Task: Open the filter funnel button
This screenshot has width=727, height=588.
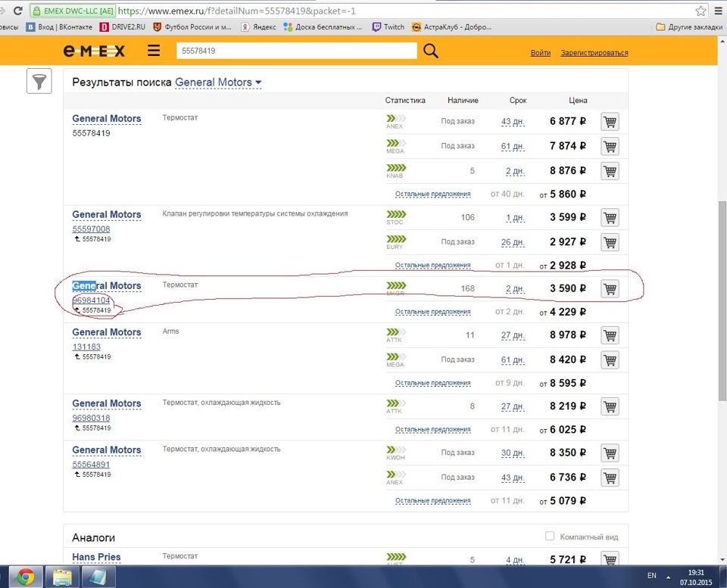Action: tap(39, 81)
